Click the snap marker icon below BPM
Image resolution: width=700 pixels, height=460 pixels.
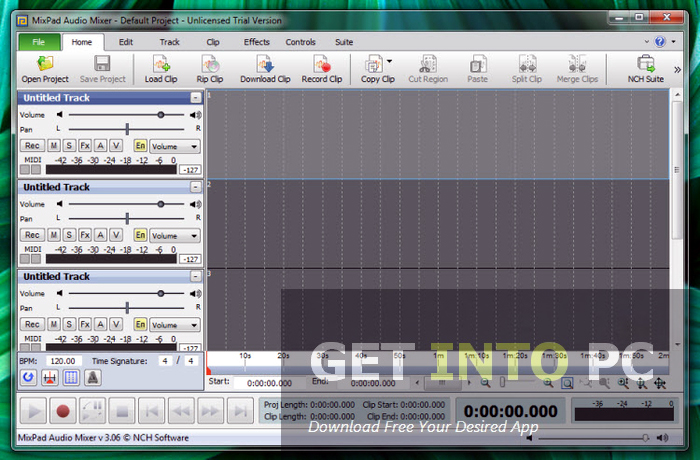click(50, 378)
